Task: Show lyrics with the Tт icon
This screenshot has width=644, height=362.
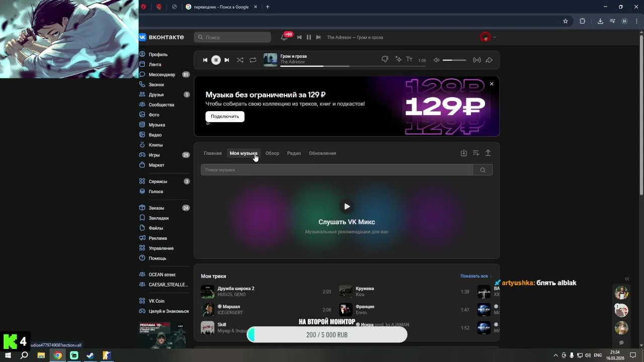Action: tap(409, 59)
